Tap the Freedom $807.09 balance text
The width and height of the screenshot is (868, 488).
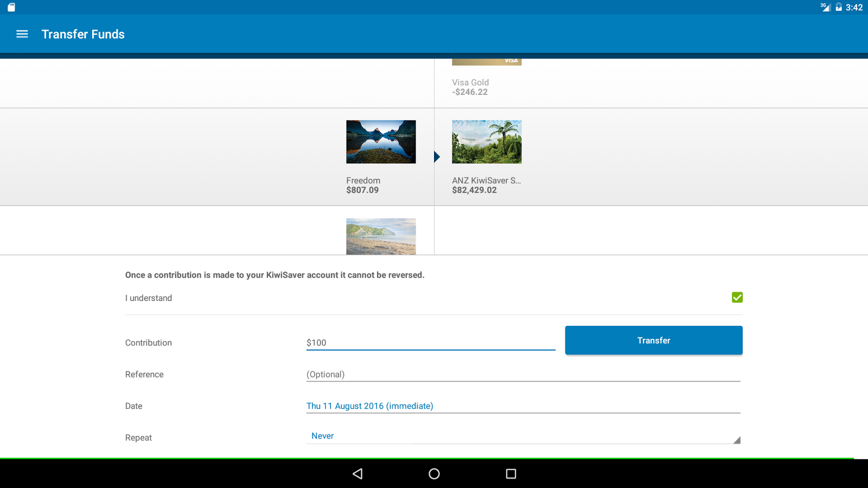362,190
